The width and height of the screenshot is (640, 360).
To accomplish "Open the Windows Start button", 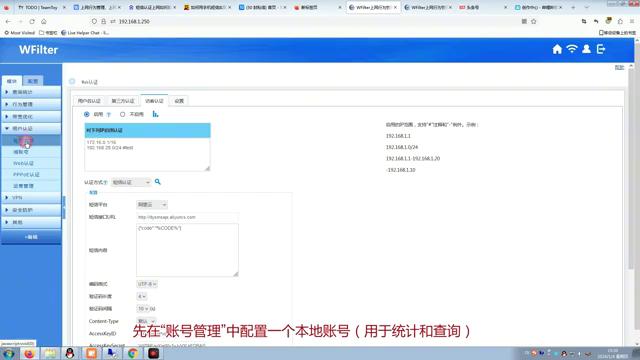I will pos(8,353).
